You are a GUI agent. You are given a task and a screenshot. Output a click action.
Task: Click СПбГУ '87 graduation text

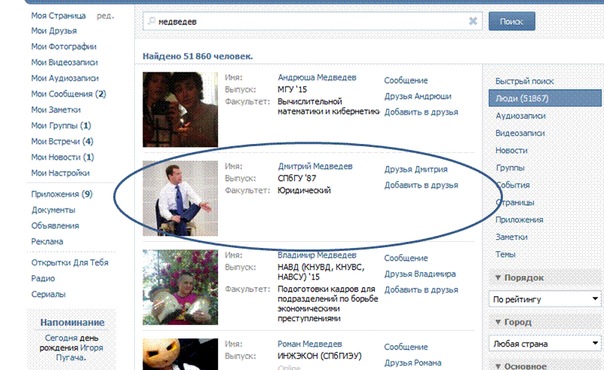[x=297, y=178]
